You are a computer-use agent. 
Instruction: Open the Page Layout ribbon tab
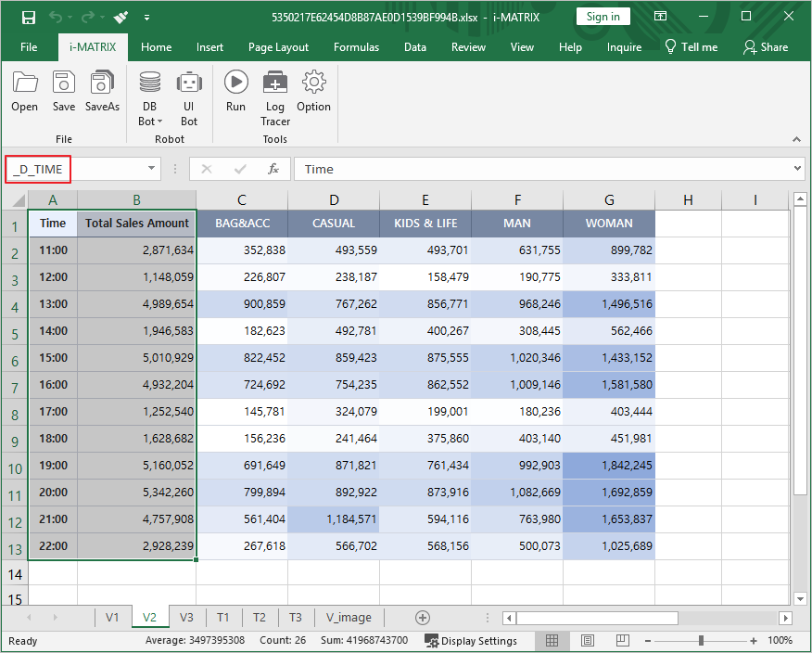point(278,47)
